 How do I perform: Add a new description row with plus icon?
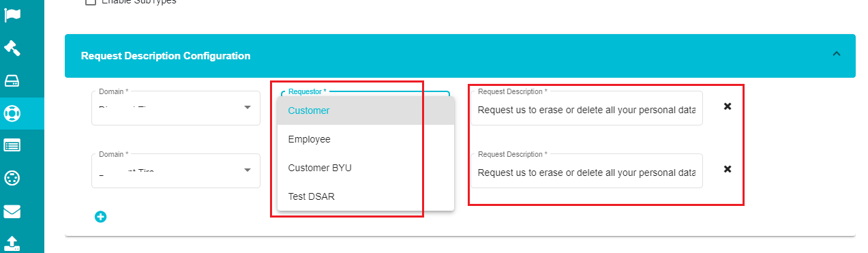(100, 217)
